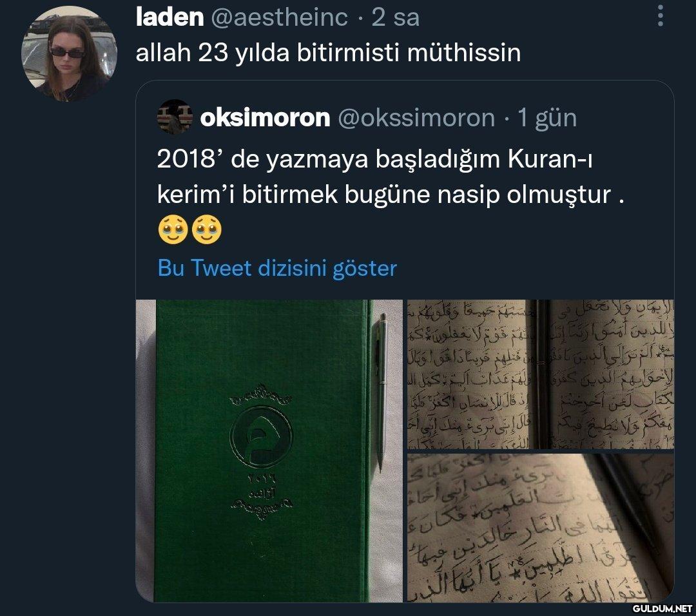Click the handle @aestheinc

(279, 17)
